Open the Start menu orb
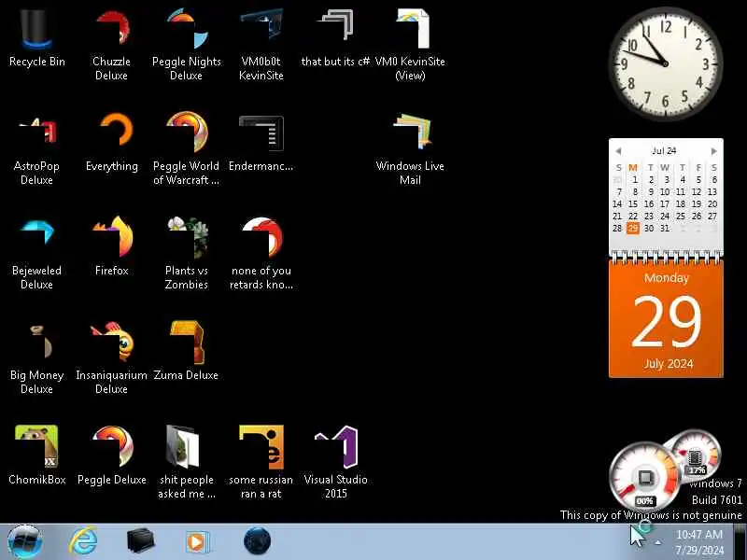The width and height of the screenshot is (747, 560). [25, 542]
